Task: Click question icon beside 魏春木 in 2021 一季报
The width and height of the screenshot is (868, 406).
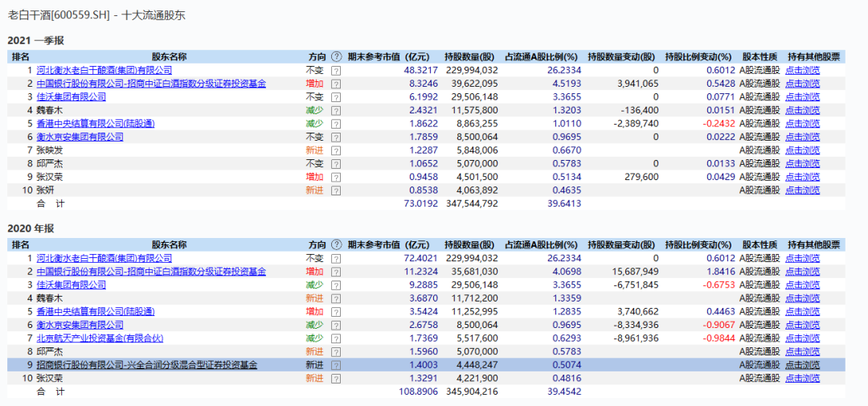Action: [336, 110]
